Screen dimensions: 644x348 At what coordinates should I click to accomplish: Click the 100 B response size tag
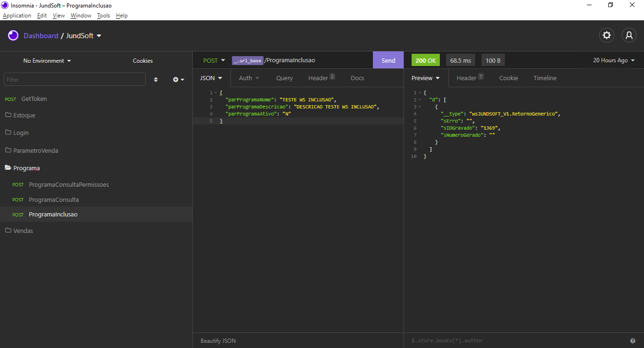click(493, 60)
